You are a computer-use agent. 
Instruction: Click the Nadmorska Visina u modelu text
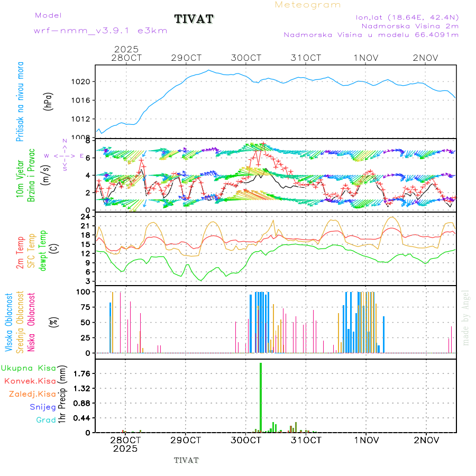point(371,35)
